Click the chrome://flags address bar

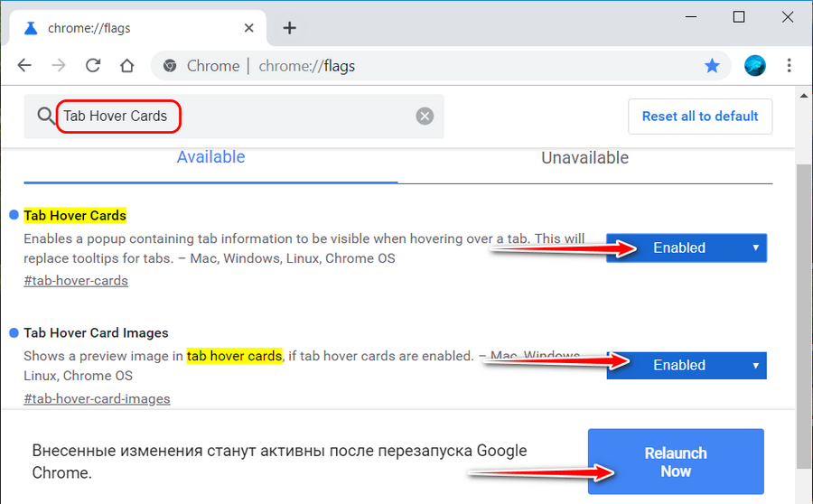441,66
